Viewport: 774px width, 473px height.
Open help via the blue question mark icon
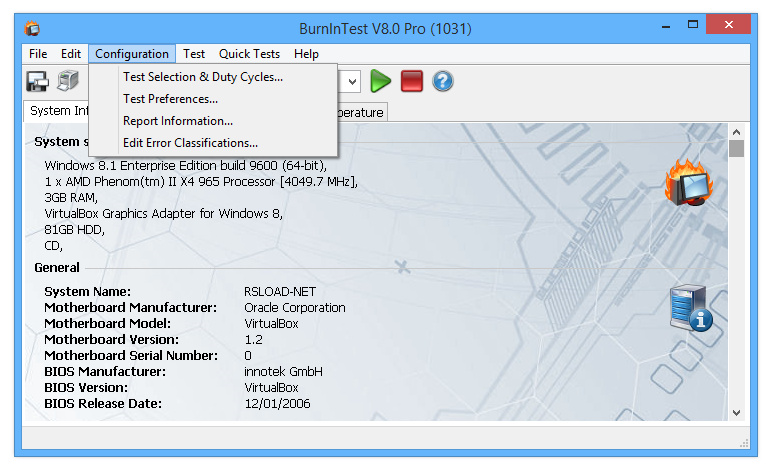(x=443, y=81)
